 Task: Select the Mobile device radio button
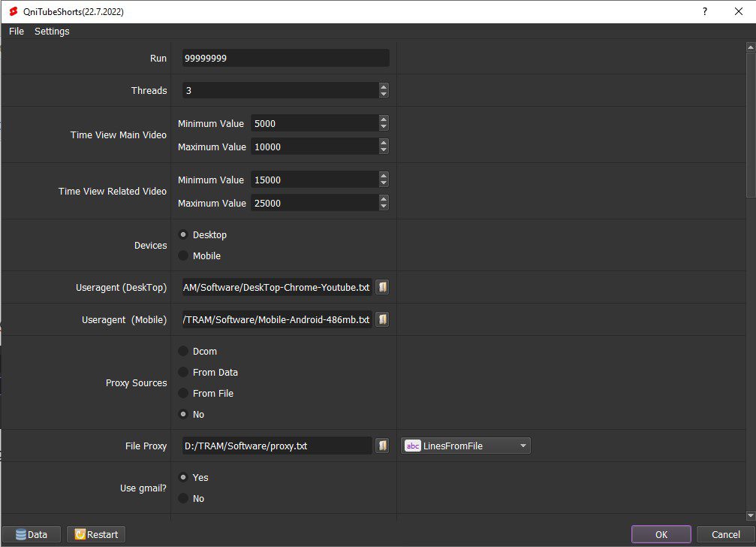[x=183, y=255]
